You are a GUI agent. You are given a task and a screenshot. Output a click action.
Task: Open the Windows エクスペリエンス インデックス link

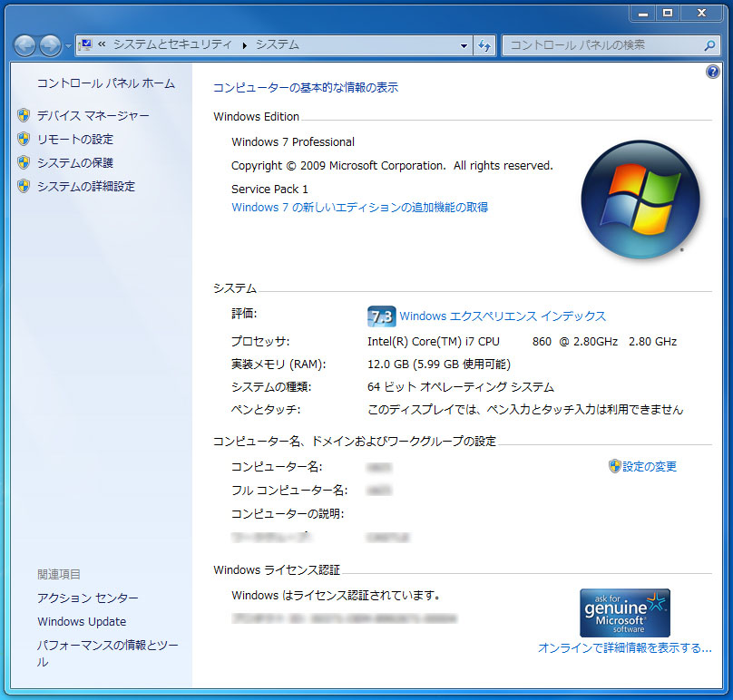tap(503, 316)
